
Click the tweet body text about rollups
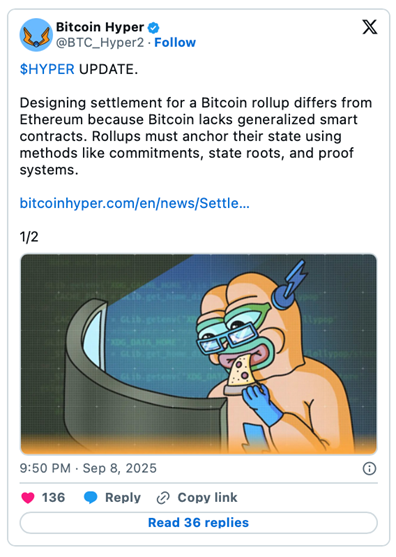pos(196,136)
